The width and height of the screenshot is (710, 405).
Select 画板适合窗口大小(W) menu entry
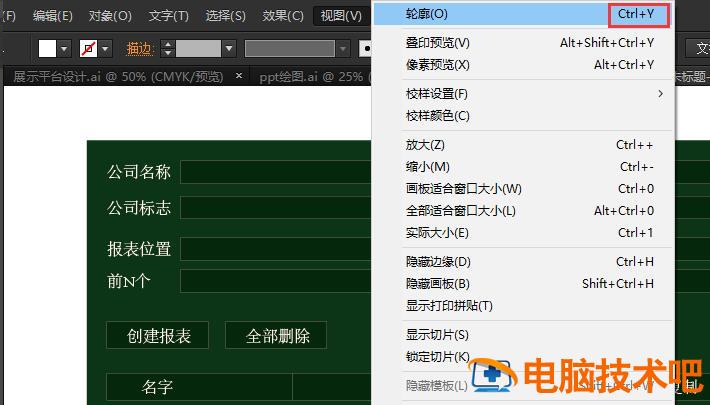(463, 189)
